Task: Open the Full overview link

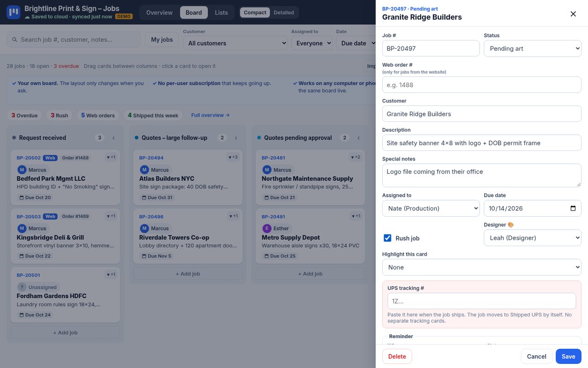Action: click(x=210, y=115)
